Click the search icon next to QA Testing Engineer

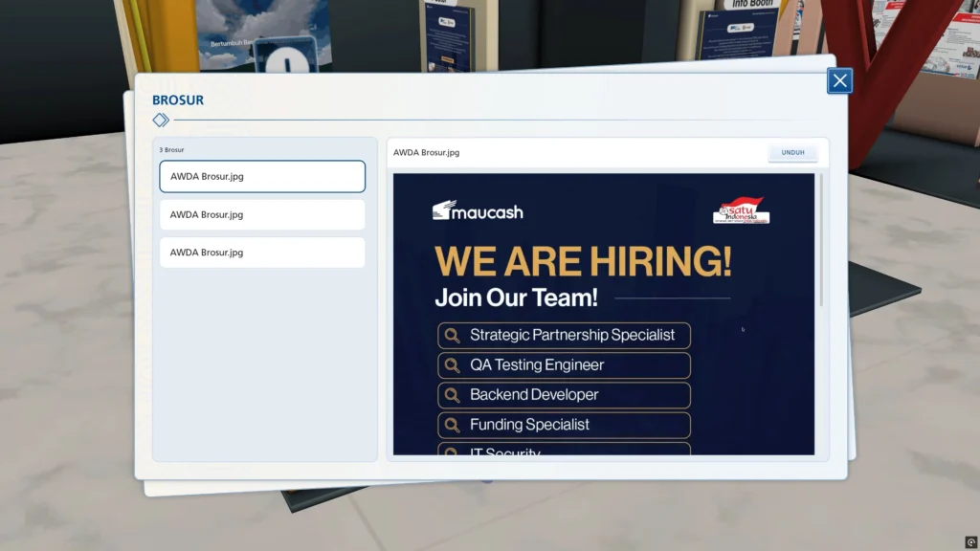point(452,365)
